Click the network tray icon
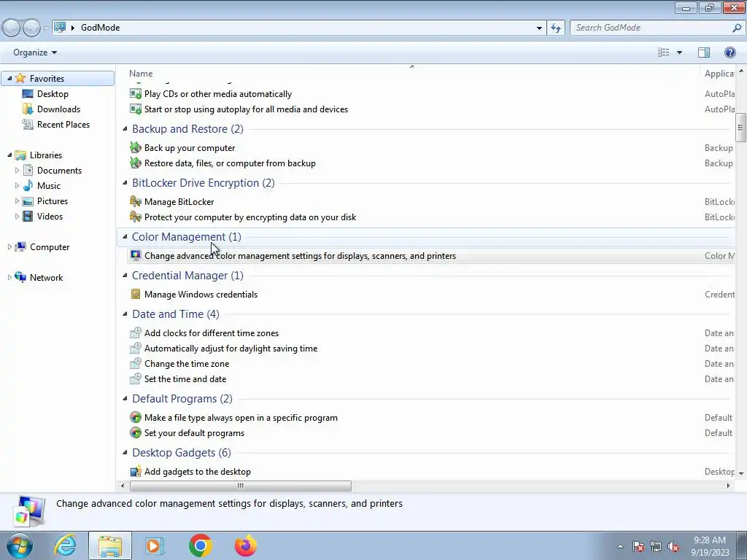The width and height of the screenshot is (747, 560). pyautogui.click(x=656, y=547)
